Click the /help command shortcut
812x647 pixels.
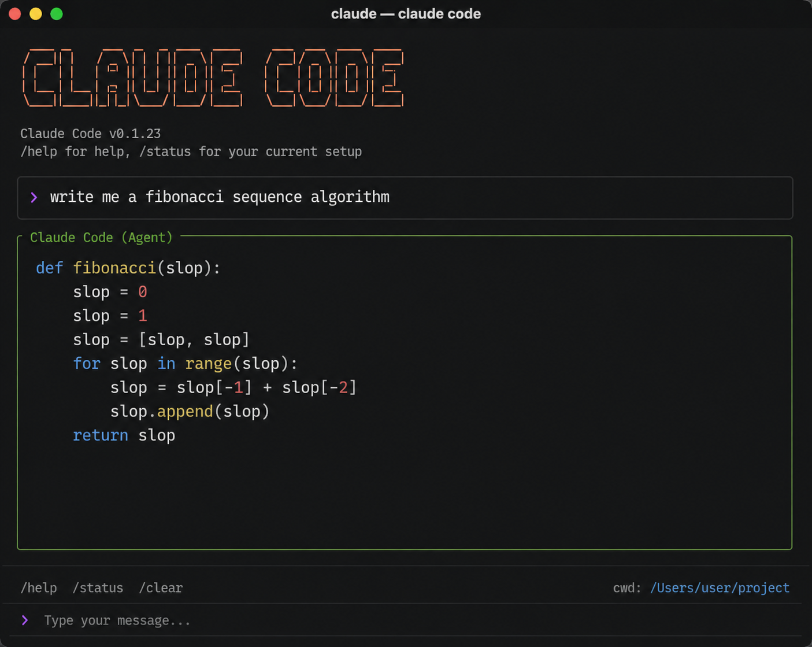[x=39, y=588]
